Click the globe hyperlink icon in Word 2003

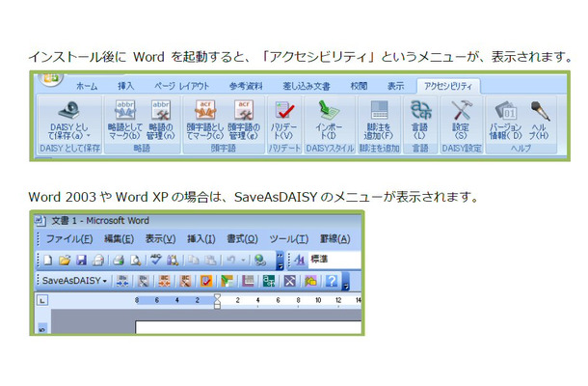[260, 260]
